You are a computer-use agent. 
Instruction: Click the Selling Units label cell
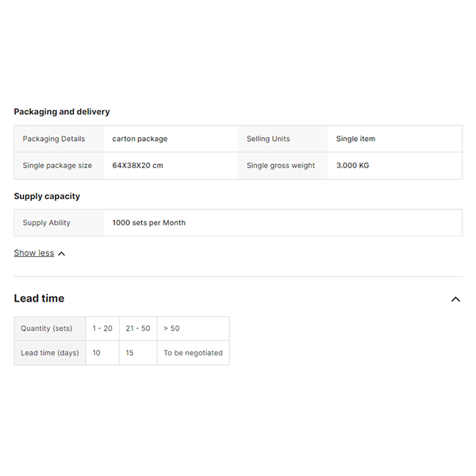(268, 139)
